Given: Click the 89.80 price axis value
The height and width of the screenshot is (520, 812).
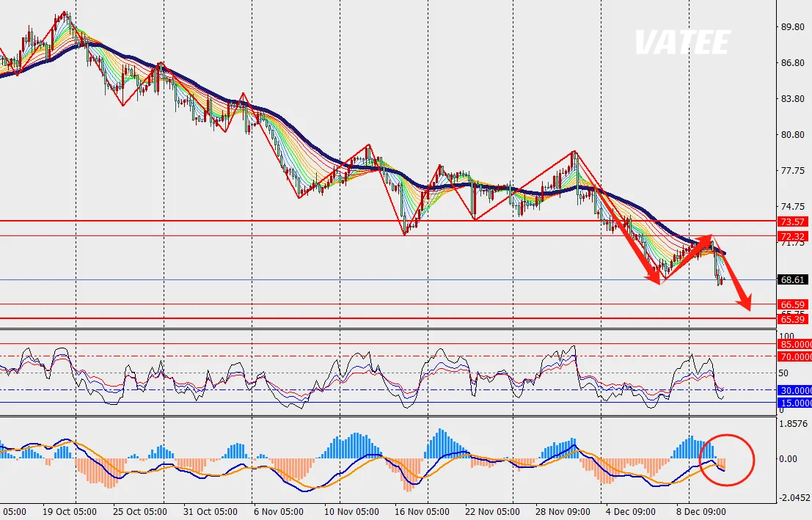Looking at the screenshot, I should pos(791,27).
